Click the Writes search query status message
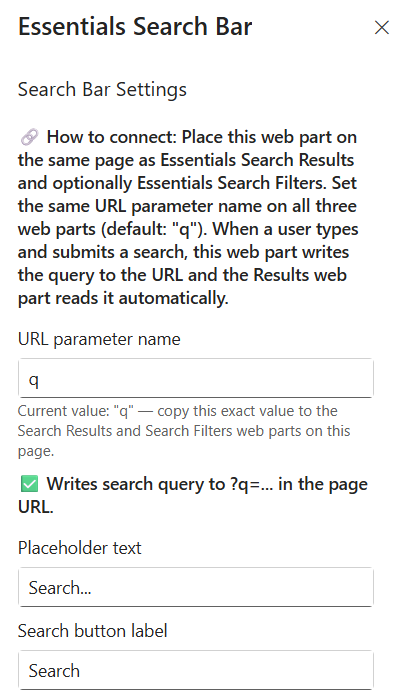Screen dimensions: 396x697 point(193,495)
